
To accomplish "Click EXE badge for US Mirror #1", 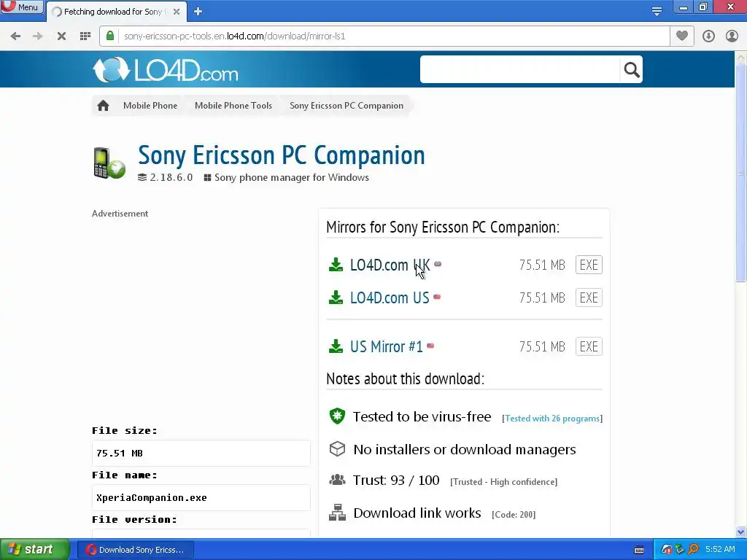I will tap(589, 346).
